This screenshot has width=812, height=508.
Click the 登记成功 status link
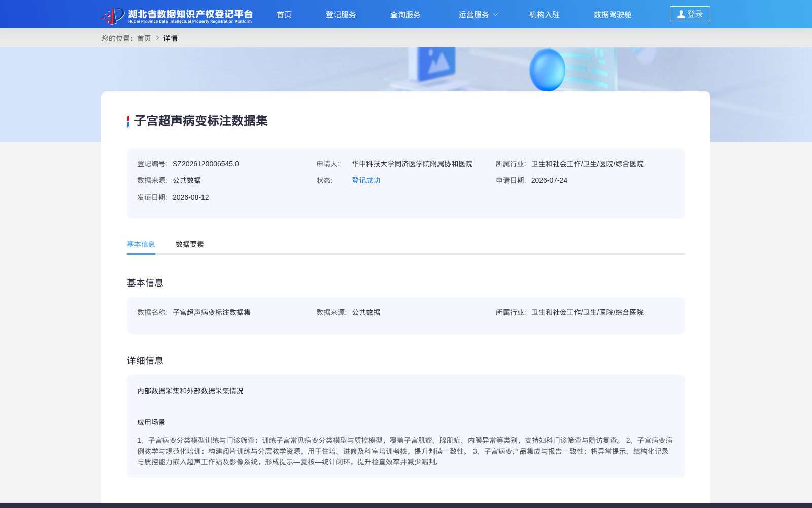pyautogui.click(x=366, y=180)
